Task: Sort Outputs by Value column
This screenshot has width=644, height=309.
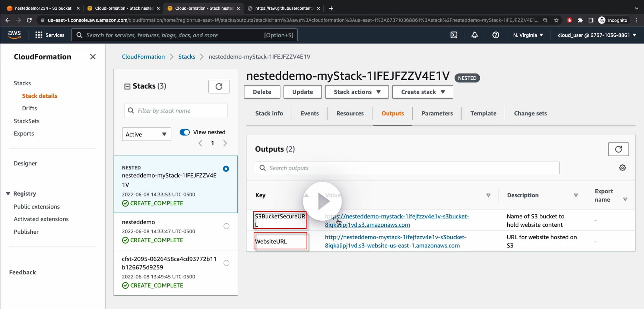Action: tap(488, 195)
